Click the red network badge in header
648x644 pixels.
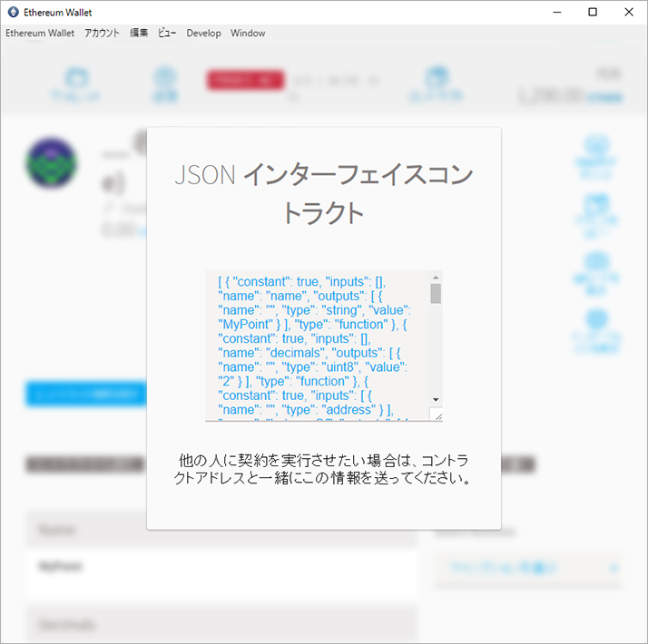[245, 80]
